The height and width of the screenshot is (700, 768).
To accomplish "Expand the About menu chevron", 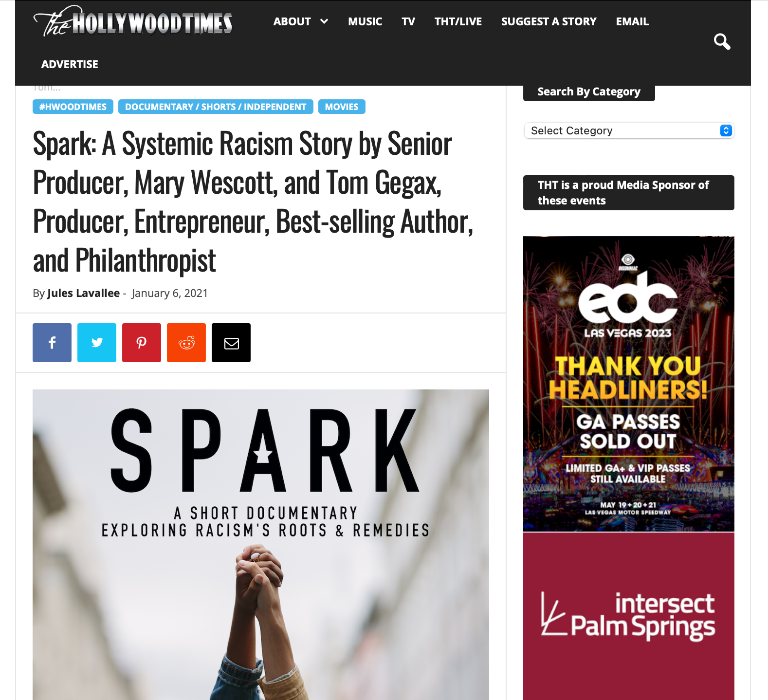I will [324, 21].
